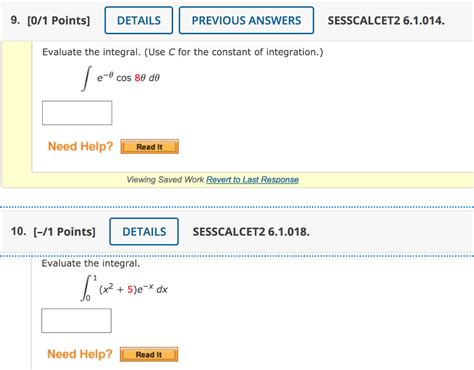Click the Need Help? text in question 10
Viewport: 474px width, 370px height.
point(80,354)
